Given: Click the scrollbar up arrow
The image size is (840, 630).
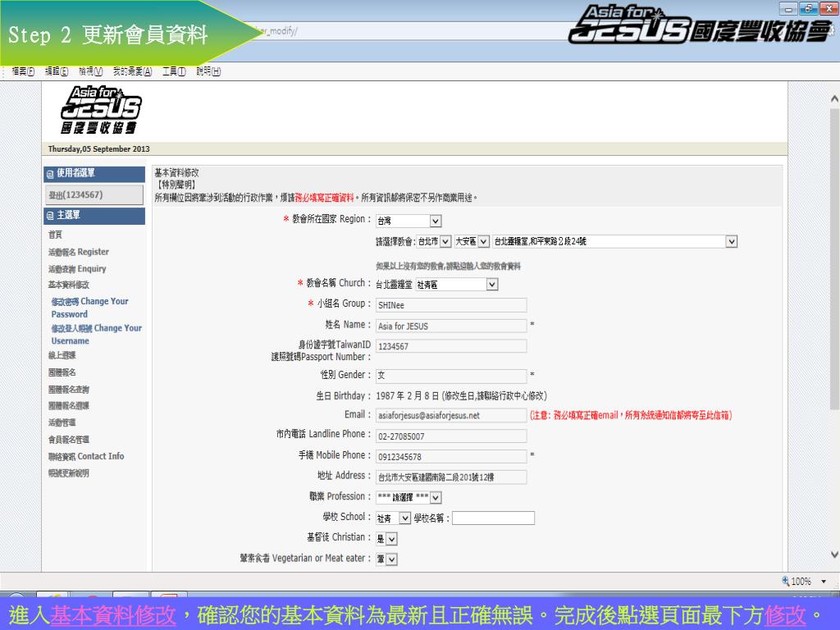Looking at the screenshot, I should 834,98.
